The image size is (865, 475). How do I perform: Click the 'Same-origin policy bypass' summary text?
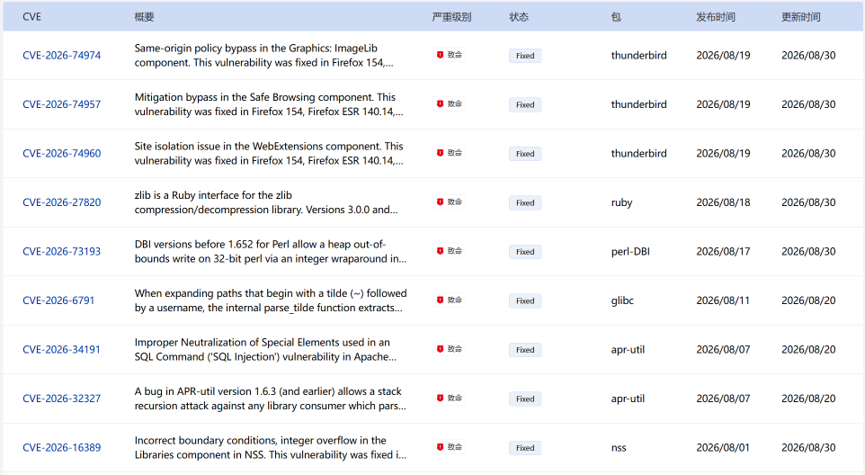pos(264,55)
